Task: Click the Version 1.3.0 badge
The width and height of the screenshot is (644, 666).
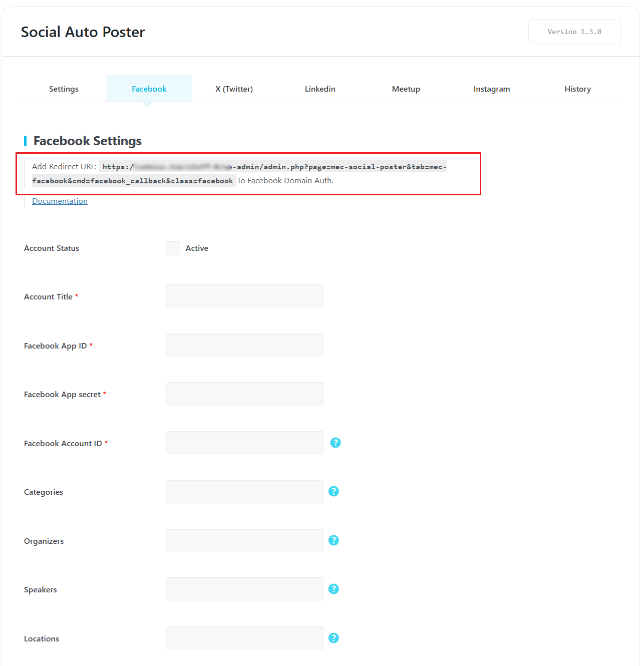Action: [x=574, y=31]
